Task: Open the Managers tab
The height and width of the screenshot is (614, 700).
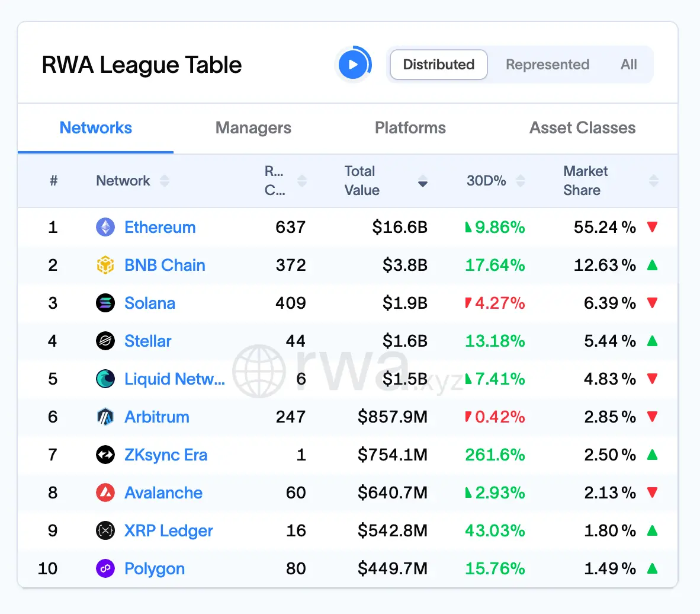Action: click(x=253, y=128)
